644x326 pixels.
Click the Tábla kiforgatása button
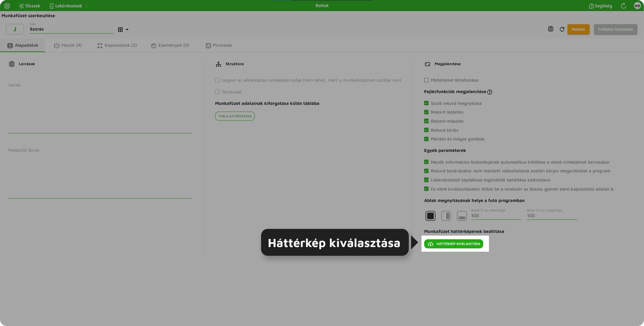click(x=235, y=116)
